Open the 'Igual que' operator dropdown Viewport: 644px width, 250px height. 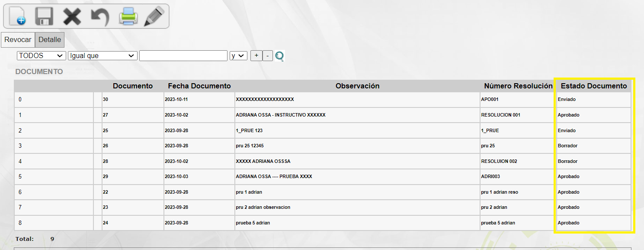103,56
